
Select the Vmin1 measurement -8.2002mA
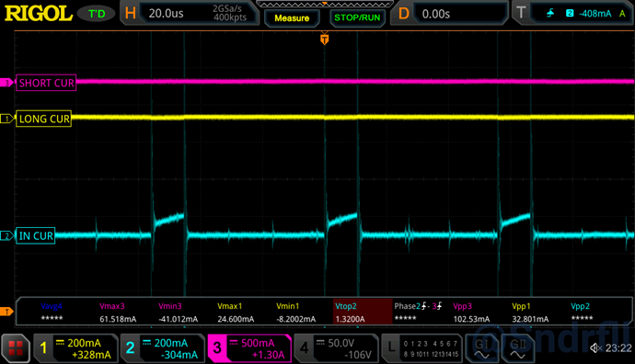point(295,313)
